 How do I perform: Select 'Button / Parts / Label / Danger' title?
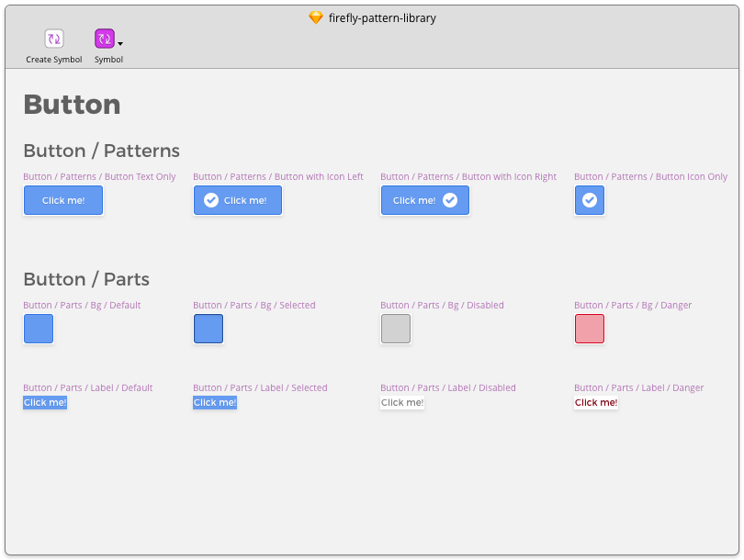click(x=638, y=387)
